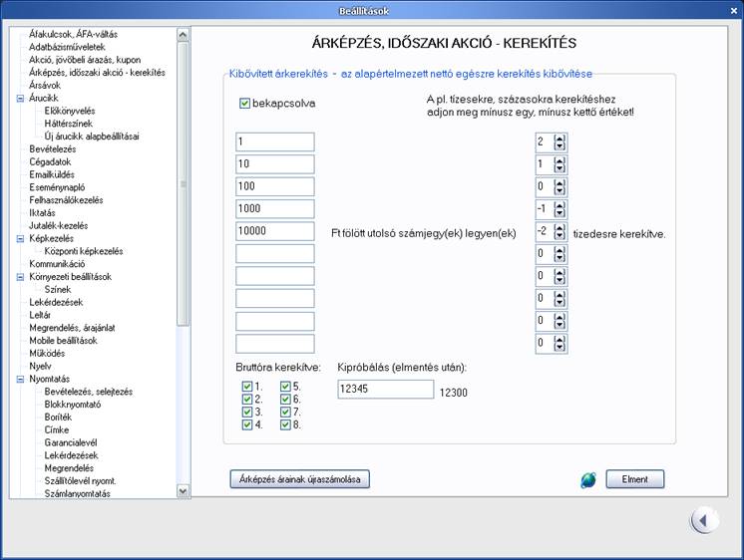The image size is (744, 560).
Task: Decrease the spinner showing value 1
Action: tap(559, 168)
